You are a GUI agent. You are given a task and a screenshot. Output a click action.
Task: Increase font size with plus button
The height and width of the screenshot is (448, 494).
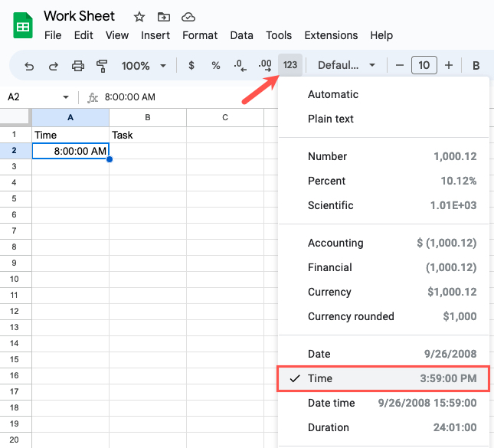pyautogui.click(x=449, y=66)
